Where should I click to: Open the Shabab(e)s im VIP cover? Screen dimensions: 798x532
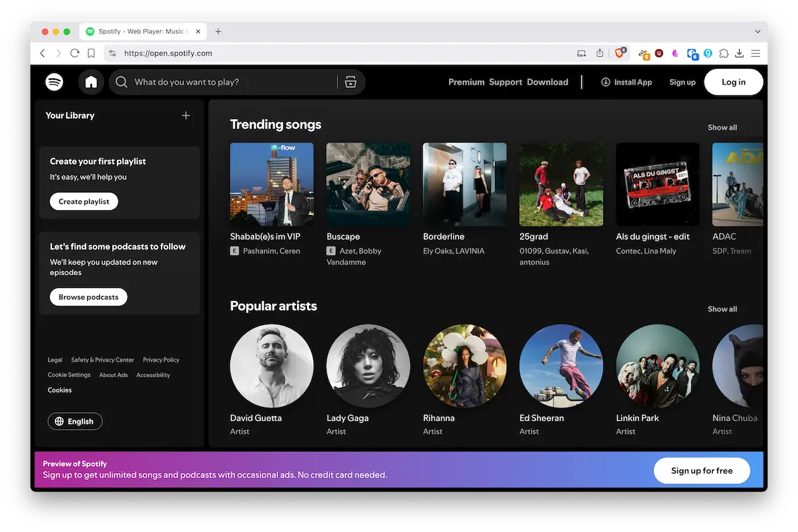[272, 184]
